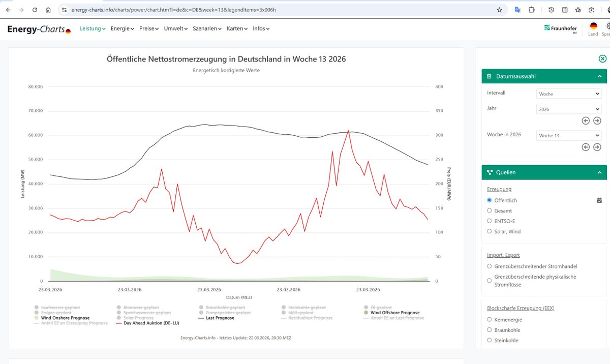Image resolution: width=610 pixels, height=364 pixels.
Task: Open the Szenarien menu
Action: tap(207, 28)
